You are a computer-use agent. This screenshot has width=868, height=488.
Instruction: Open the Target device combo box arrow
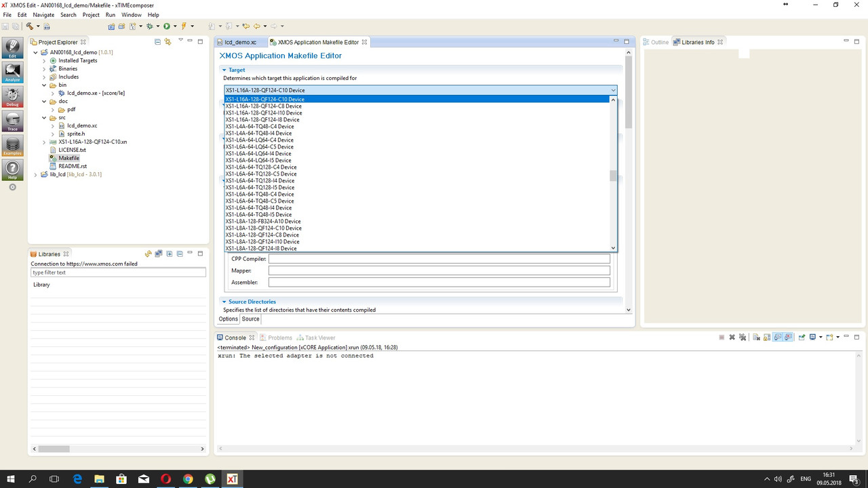coord(613,90)
